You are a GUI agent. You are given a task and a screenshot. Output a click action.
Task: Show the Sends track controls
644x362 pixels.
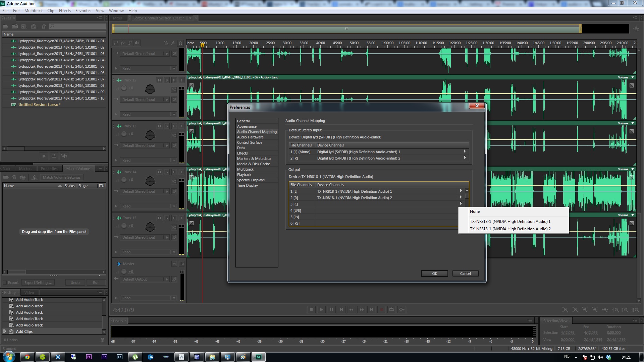[x=130, y=43]
